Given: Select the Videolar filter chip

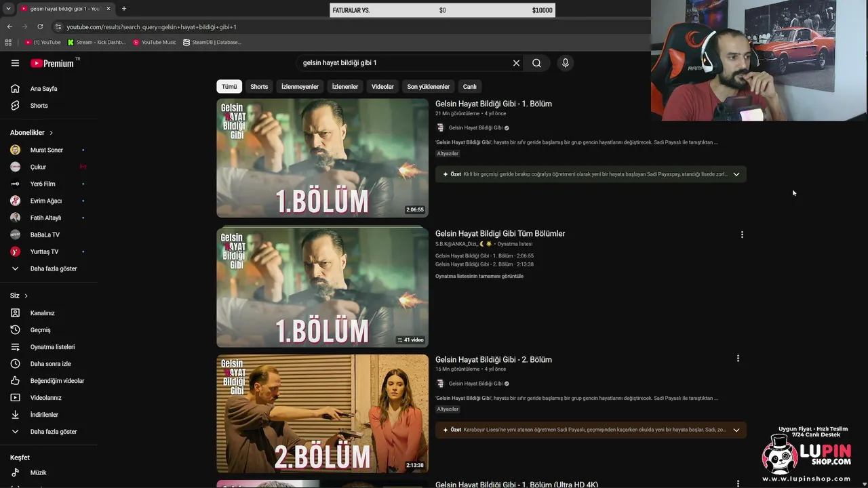Looking at the screenshot, I should (382, 87).
